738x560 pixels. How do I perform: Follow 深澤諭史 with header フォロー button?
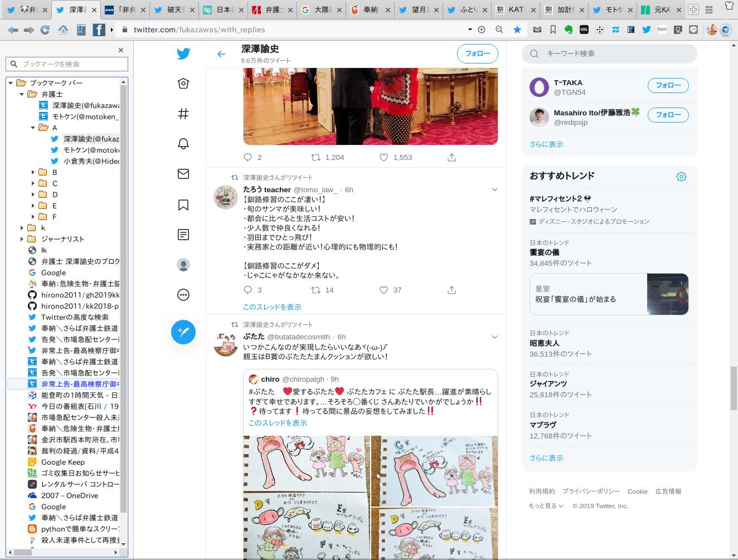click(x=478, y=53)
